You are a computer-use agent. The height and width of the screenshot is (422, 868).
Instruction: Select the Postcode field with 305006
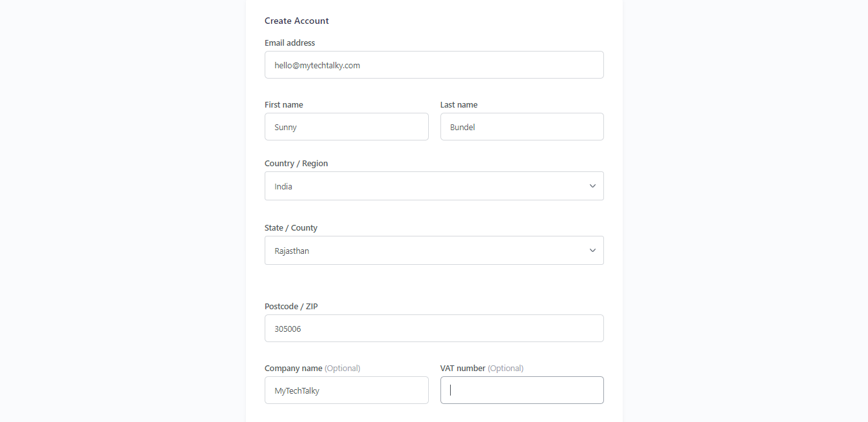coord(434,329)
